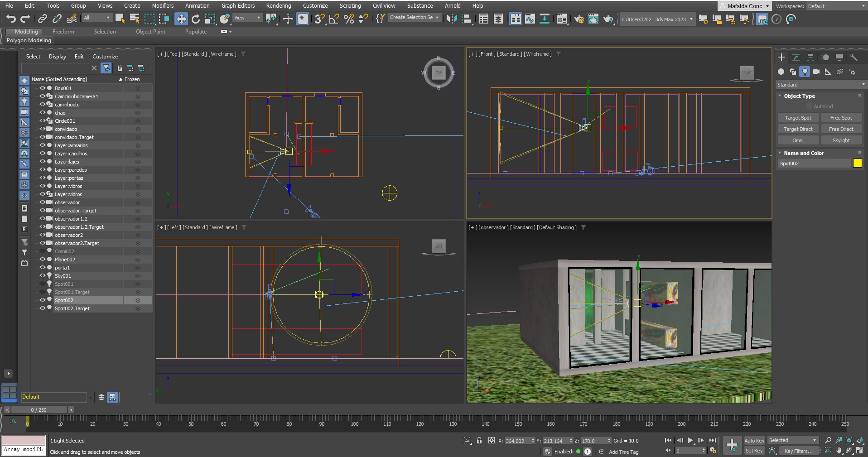Viewport: 868px width, 457px height.
Task: Select the Rotate tool in toolbar
Action: pos(196,19)
